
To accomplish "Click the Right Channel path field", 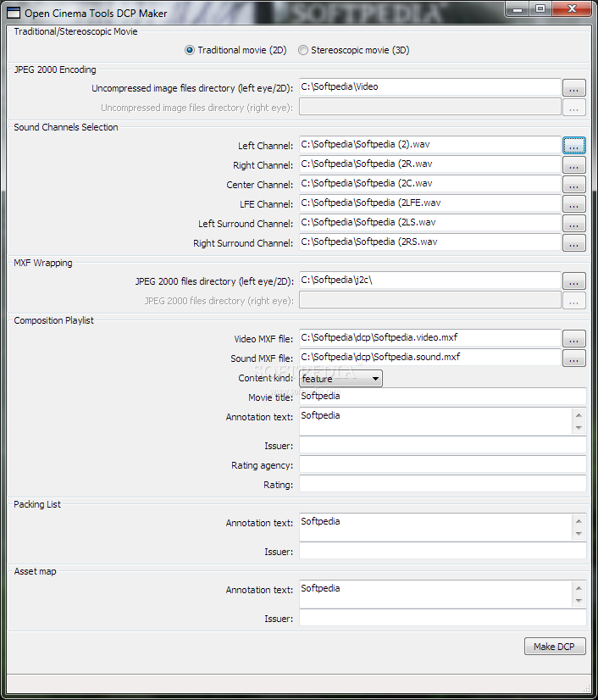I will pos(429,164).
